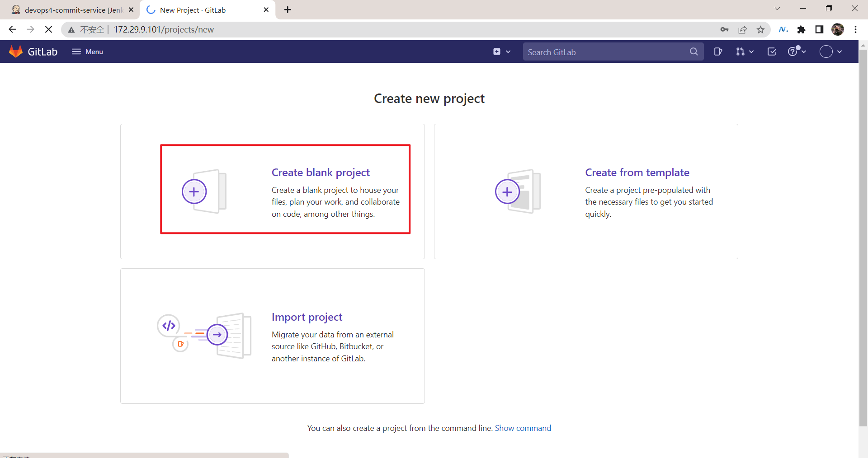The width and height of the screenshot is (868, 458).
Task: Toggle the browser side panel icon
Action: (819, 29)
